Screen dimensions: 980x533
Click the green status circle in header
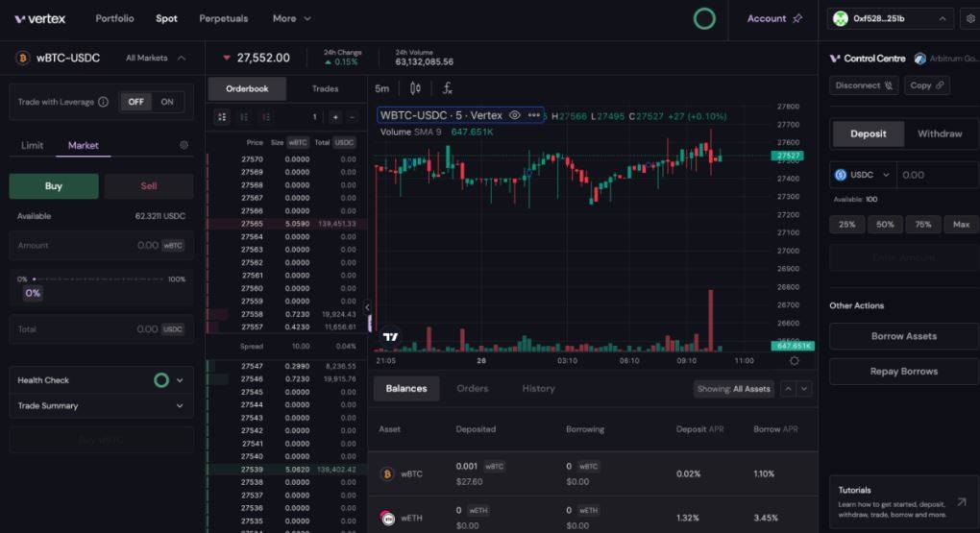[x=704, y=19]
